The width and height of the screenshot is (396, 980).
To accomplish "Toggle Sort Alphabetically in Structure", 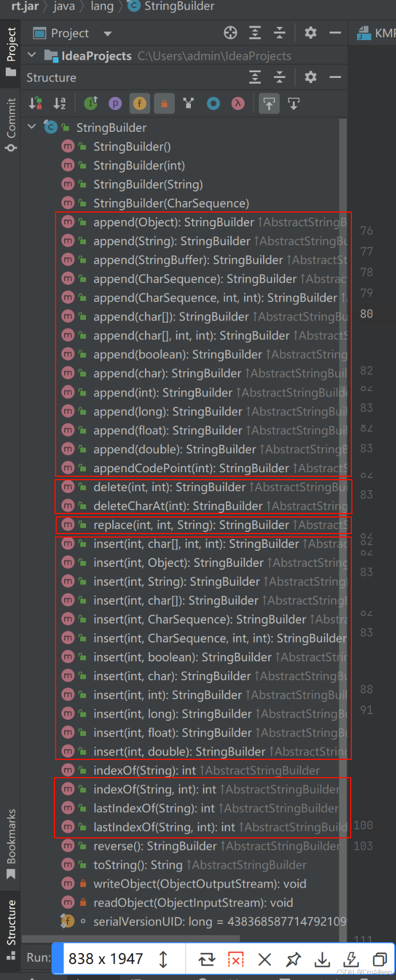I will coord(60,103).
